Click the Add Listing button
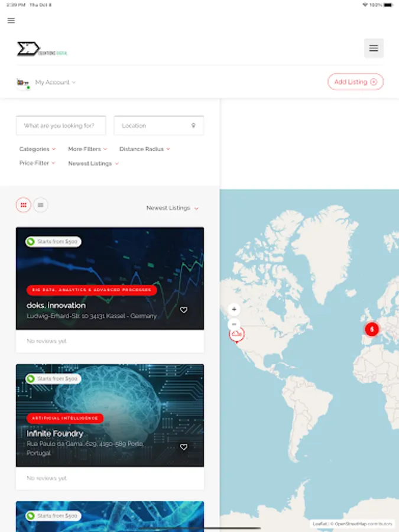The height and width of the screenshot is (532, 399). [355, 82]
